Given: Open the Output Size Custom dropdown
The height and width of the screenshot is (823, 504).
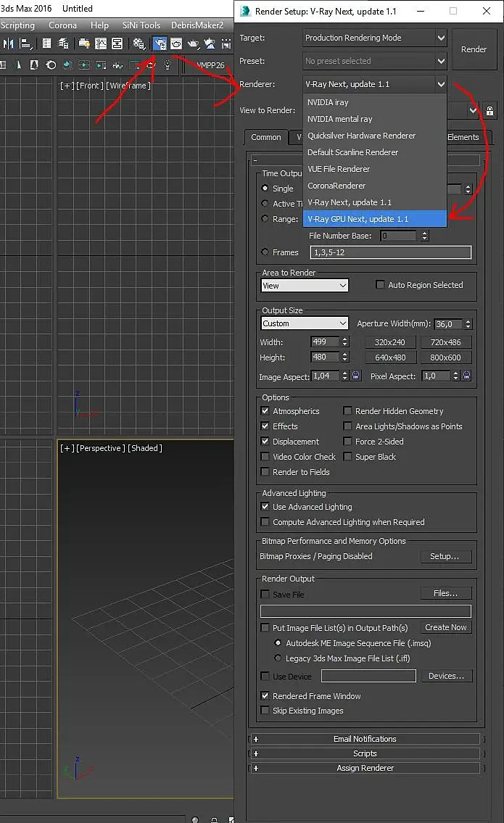Looking at the screenshot, I should coord(305,323).
